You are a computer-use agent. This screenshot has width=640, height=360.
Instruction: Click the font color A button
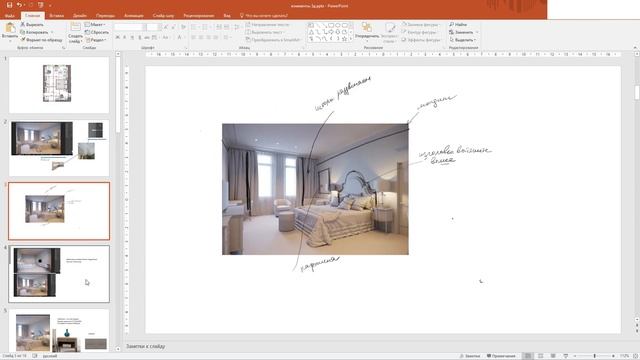[x=179, y=37]
